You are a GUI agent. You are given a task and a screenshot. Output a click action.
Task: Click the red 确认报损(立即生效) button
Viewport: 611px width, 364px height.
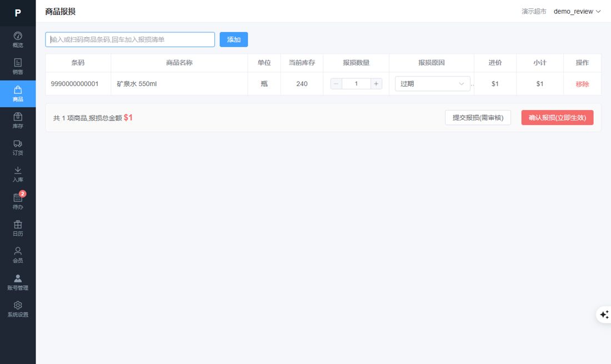[x=557, y=118]
